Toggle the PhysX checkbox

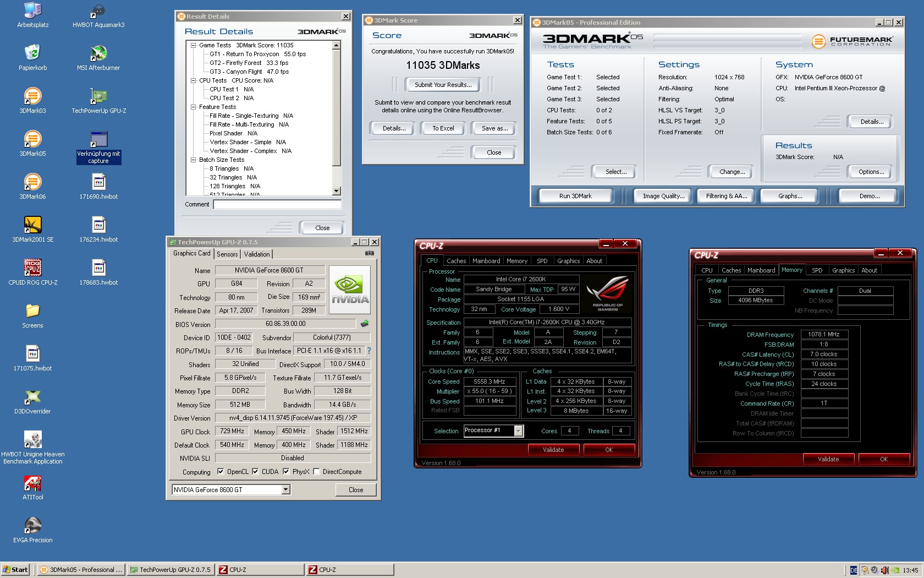click(x=286, y=471)
